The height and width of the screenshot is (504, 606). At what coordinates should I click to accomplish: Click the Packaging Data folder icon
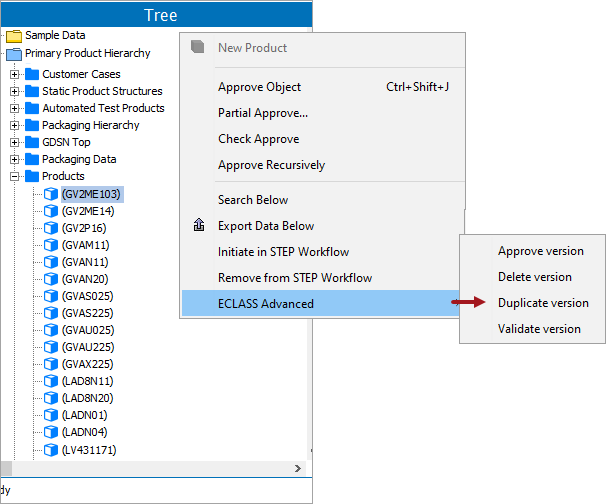click(32, 159)
